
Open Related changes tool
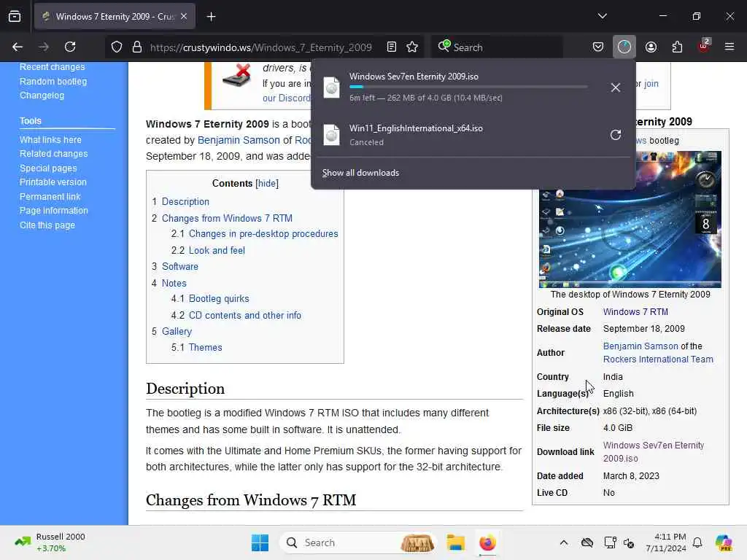(x=54, y=154)
